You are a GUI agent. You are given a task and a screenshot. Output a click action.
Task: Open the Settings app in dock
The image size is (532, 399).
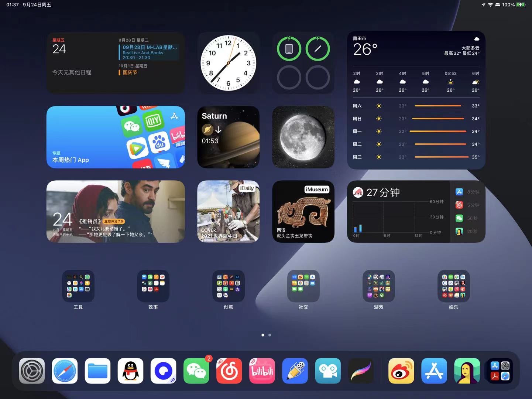pyautogui.click(x=32, y=371)
